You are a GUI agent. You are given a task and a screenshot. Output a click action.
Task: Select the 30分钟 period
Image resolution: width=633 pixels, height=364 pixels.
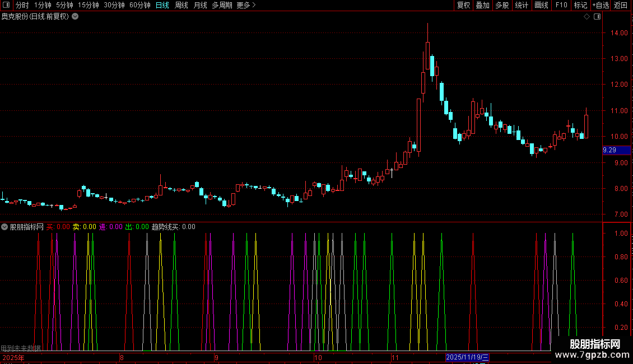114,5
